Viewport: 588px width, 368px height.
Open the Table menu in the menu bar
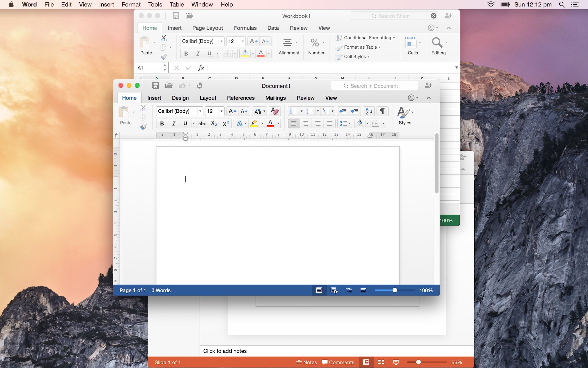(x=176, y=4)
